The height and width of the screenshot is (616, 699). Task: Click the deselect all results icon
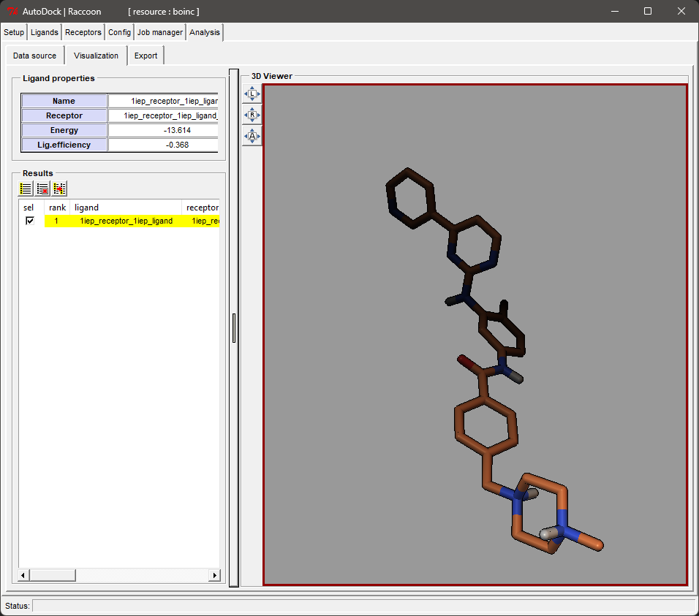coord(42,189)
